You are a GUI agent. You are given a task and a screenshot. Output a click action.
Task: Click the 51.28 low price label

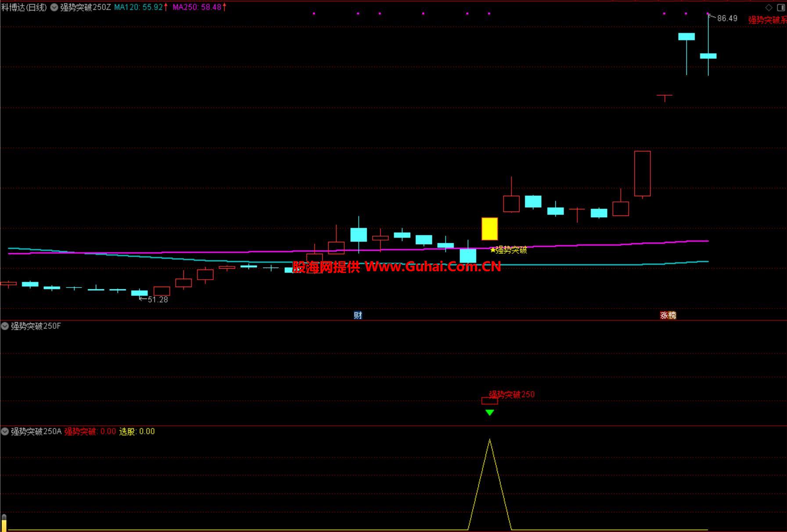[158, 299]
